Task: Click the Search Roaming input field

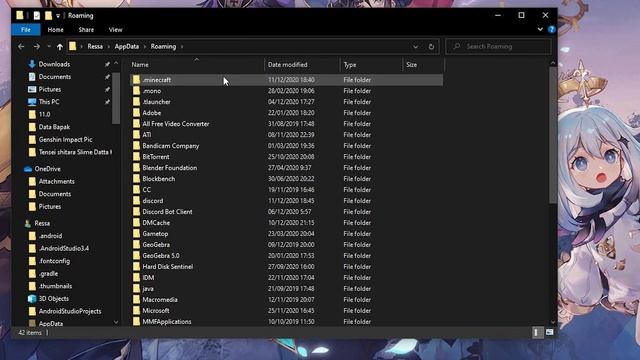Action: click(x=498, y=47)
